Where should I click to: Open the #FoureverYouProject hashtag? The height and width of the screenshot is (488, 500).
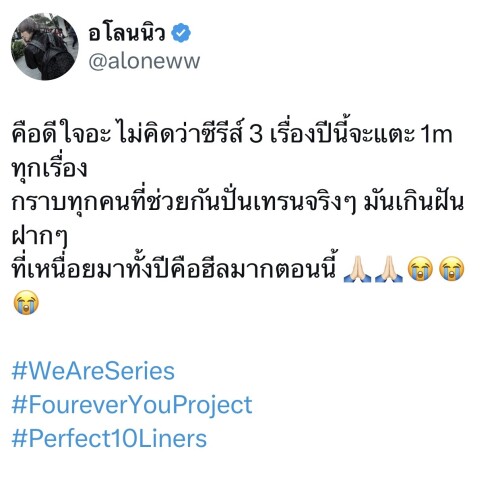[x=132, y=405]
